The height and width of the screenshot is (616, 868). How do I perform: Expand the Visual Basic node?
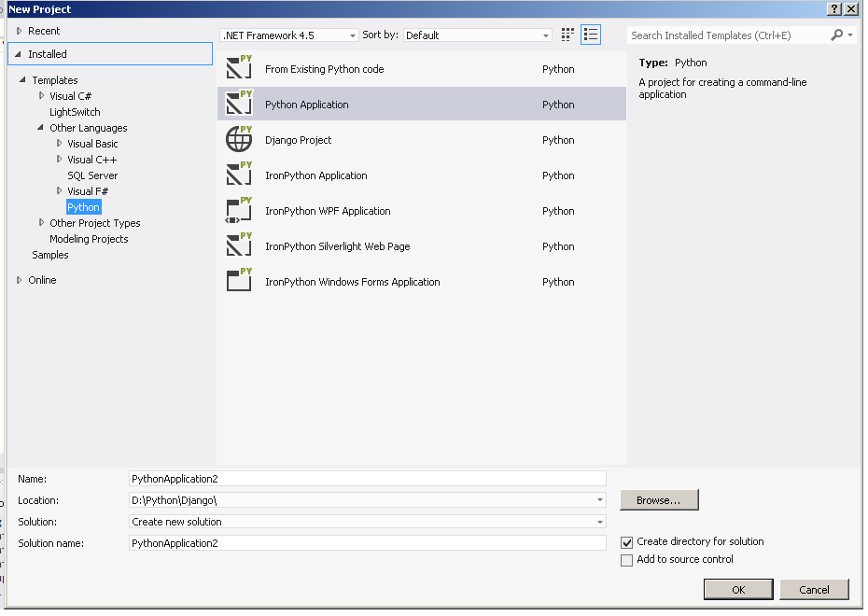tap(59, 144)
